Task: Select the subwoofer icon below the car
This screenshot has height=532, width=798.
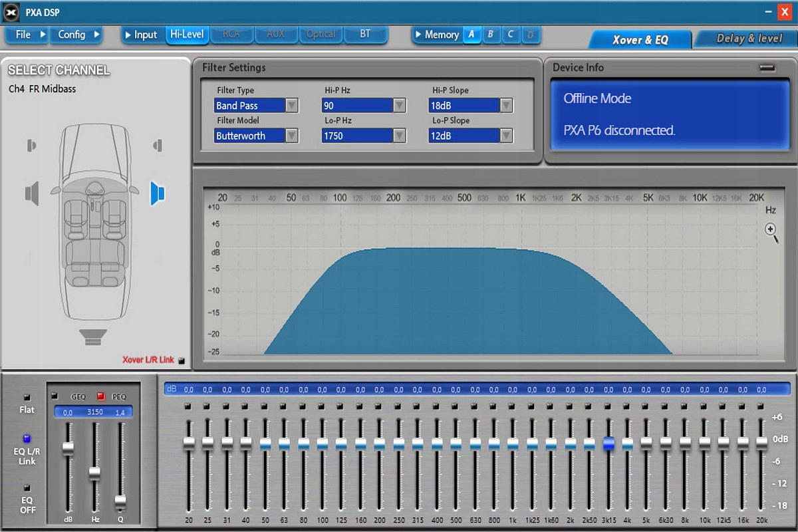Action: (x=92, y=336)
